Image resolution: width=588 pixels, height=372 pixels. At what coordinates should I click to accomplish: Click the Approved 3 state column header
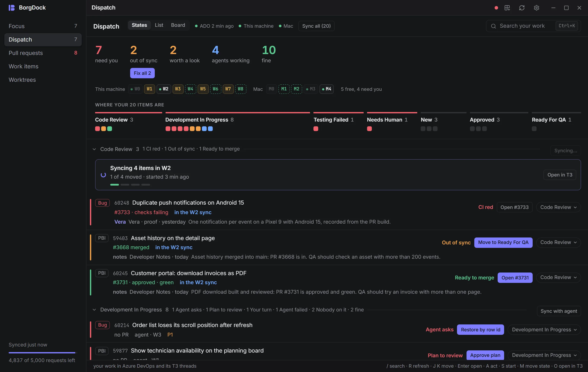(485, 120)
